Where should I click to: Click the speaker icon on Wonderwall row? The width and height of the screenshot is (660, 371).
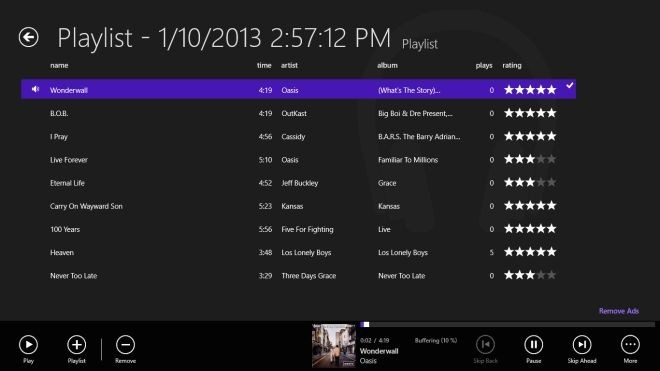tap(35, 89)
